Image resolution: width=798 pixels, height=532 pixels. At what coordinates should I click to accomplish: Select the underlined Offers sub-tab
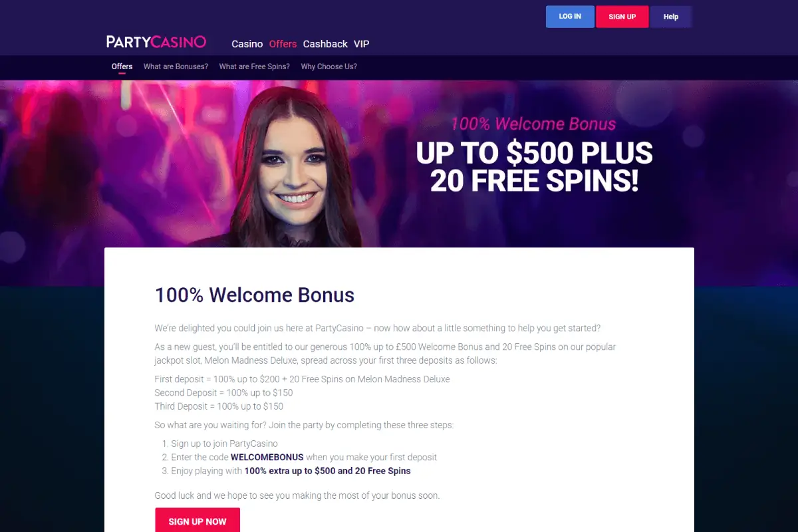pyautogui.click(x=122, y=66)
